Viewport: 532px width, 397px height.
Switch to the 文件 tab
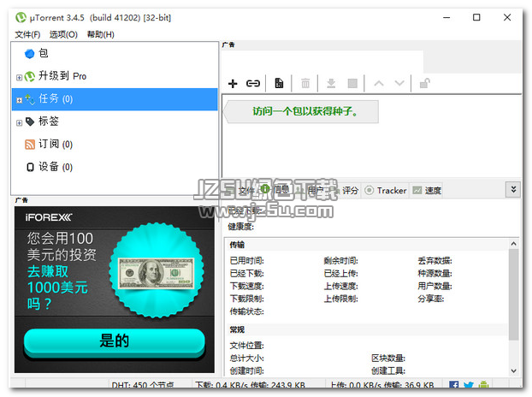[x=241, y=190]
